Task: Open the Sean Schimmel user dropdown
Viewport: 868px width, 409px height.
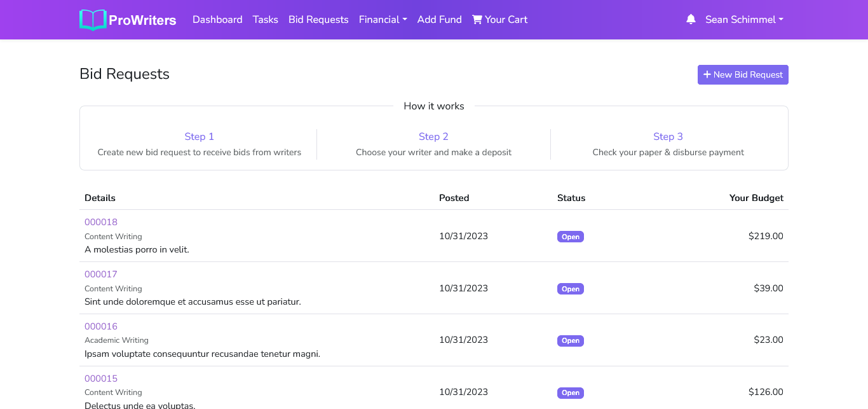Action: pos(744,20)
